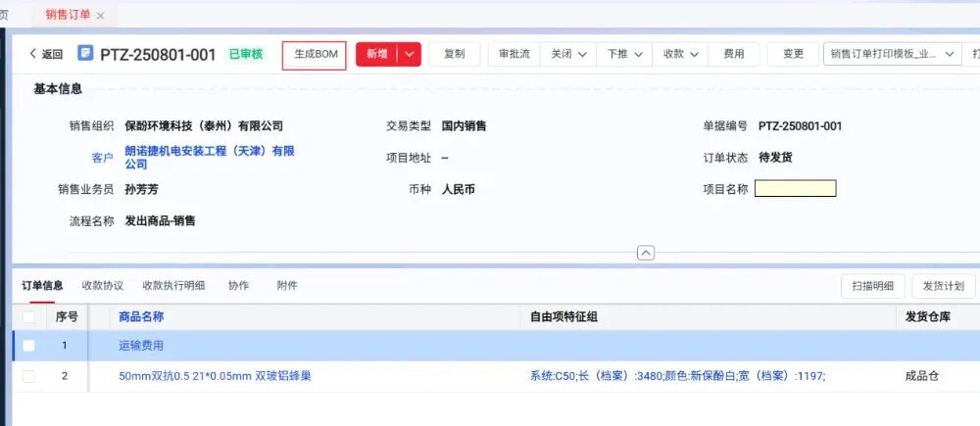This screenshot has height=426, width=980.
Task: Click the 保酚环境科技 sales organization value
Action: (204, 126)
